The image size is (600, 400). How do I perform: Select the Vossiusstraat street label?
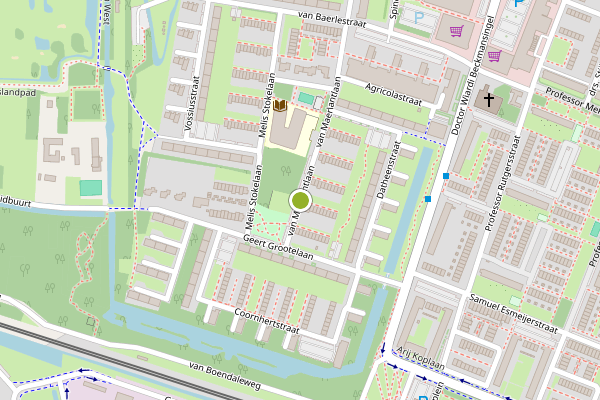pos(192,104)
